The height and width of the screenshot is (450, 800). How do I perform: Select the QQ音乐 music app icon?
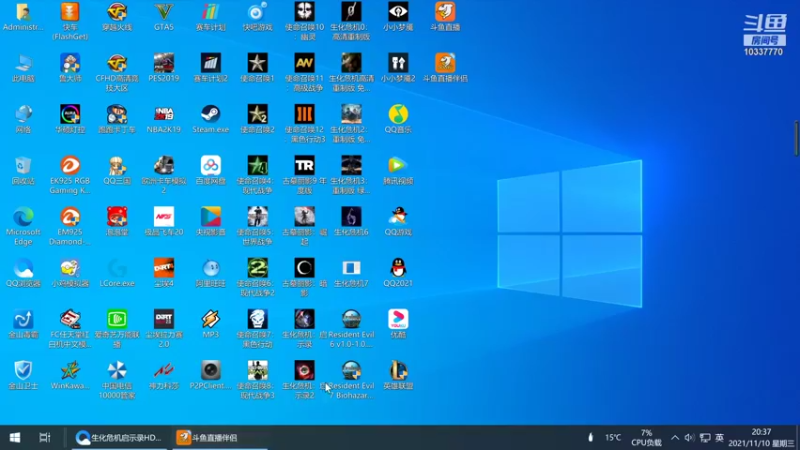pos(398,119)
